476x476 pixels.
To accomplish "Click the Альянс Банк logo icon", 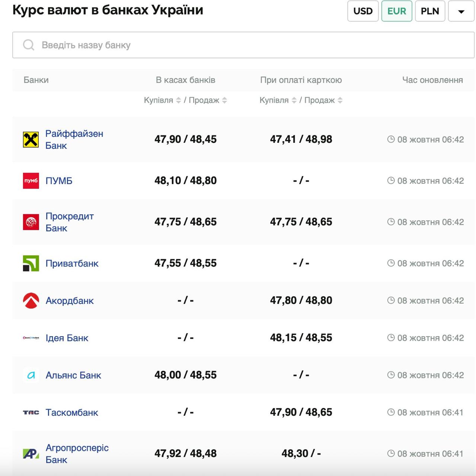I will [31, 375].
